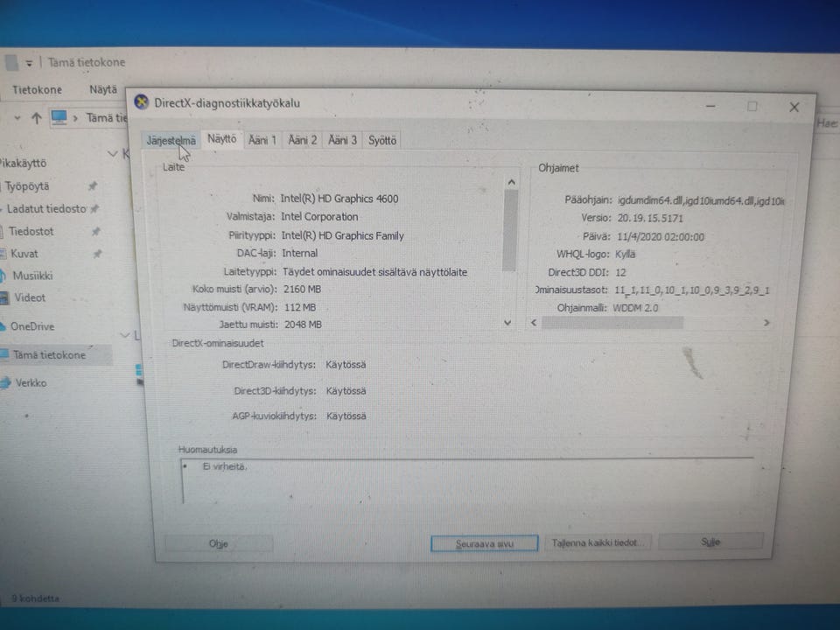Click Laite list scroll down arrow
This screenshot has width=840, height=630.
point(507,323)
